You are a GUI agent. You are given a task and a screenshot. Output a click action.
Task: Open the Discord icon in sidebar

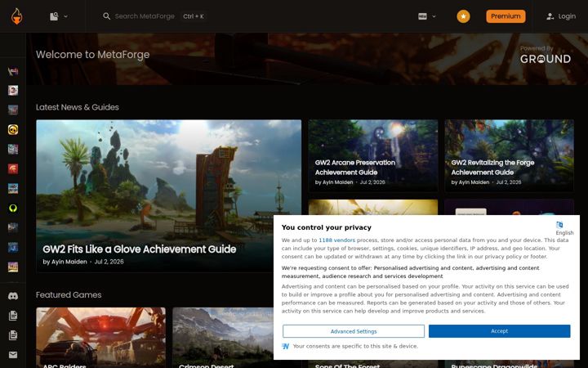coord(13,296)
